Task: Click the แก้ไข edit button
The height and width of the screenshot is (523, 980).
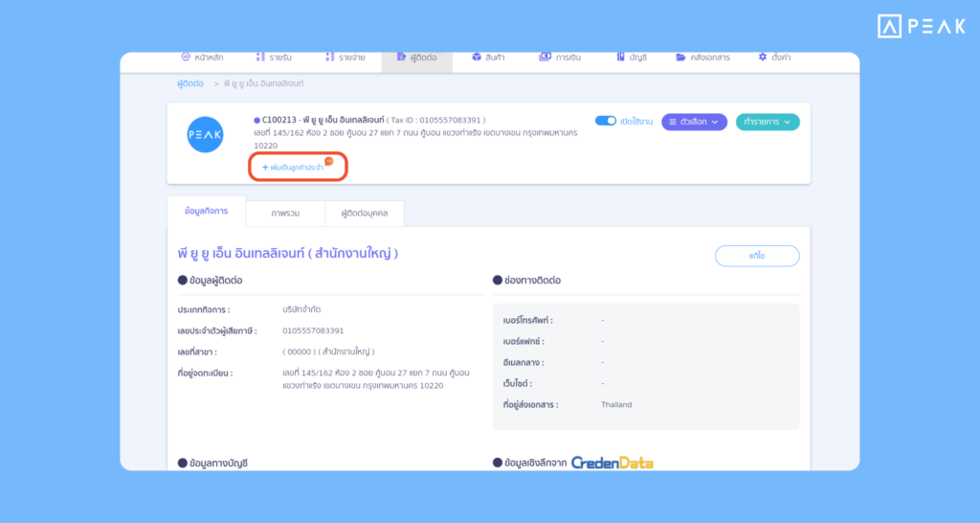Action: (x=757, y=256)
